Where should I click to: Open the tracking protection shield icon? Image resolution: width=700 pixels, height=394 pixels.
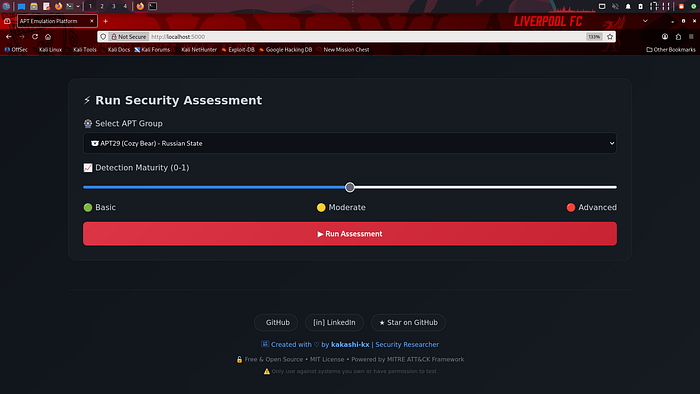pyautogui.click(x=103, y=37)
